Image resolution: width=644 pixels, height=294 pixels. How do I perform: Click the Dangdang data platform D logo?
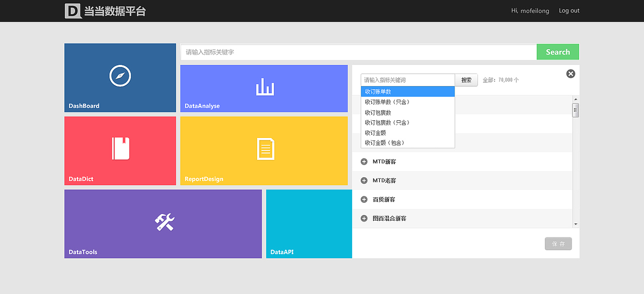point(73,11)
